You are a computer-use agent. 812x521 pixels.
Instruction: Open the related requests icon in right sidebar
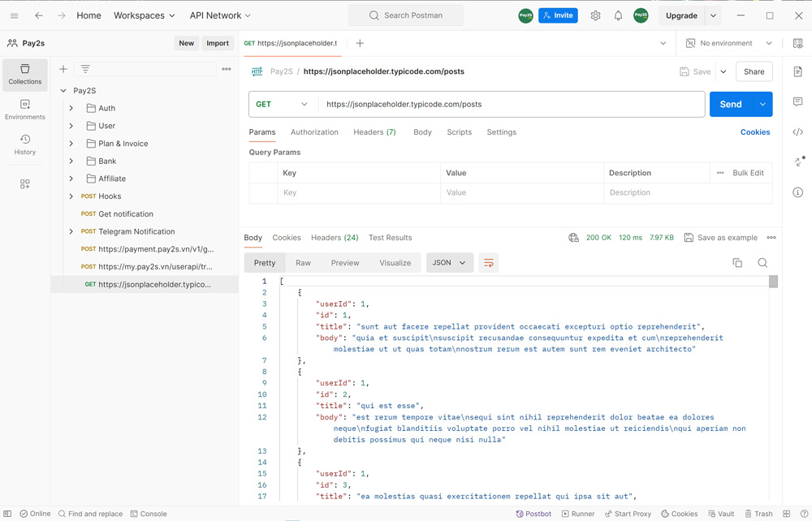(799, 161)
